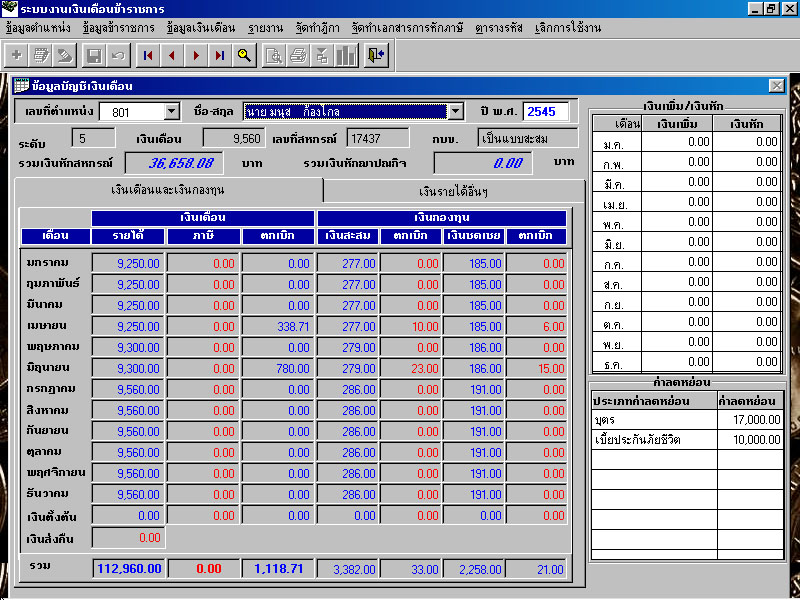Switch to the เงินรายได้อื่นๆ tab
800x600 pixels.
[x=454, y=192]
